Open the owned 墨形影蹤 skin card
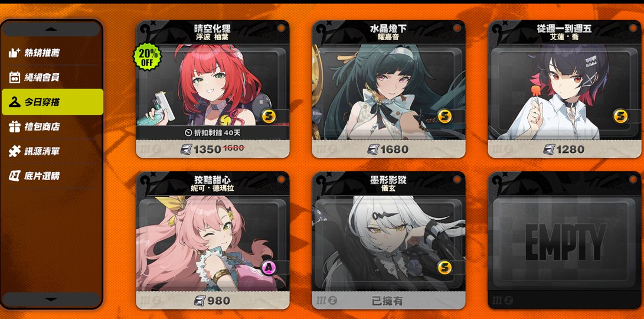 coord(388,240)
